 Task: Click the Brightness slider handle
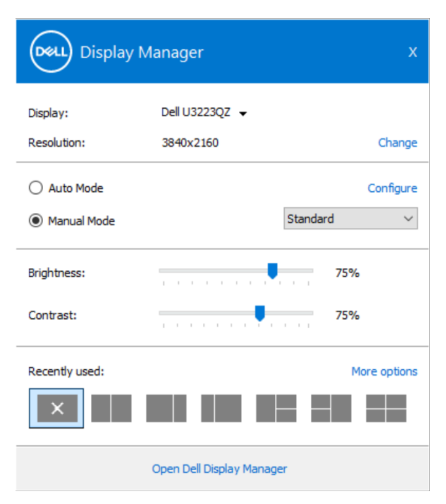[272, 271]
